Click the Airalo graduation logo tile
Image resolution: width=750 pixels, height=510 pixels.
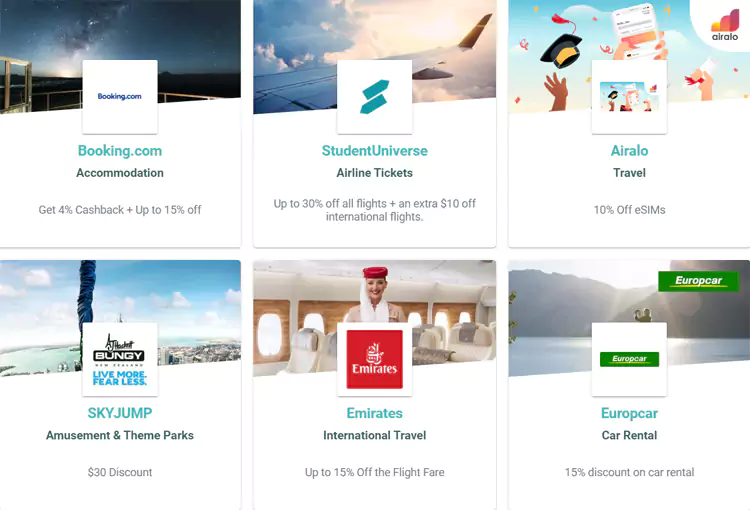click(x=629, y=97)
